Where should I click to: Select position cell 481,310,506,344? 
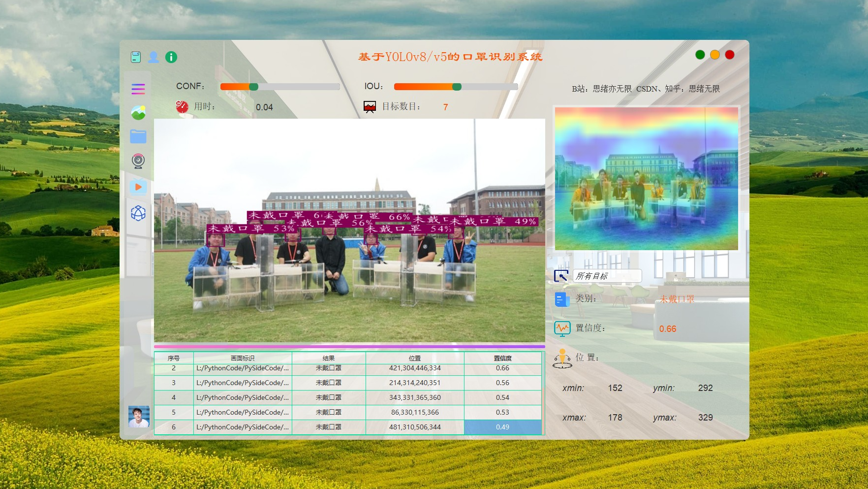tap(415, 427)
